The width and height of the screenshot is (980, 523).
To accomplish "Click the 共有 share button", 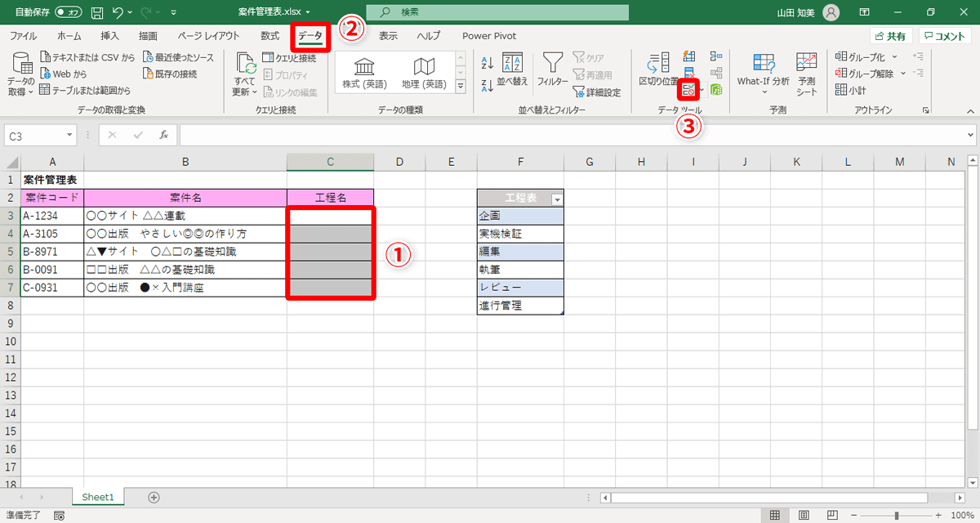I will 890,36.
